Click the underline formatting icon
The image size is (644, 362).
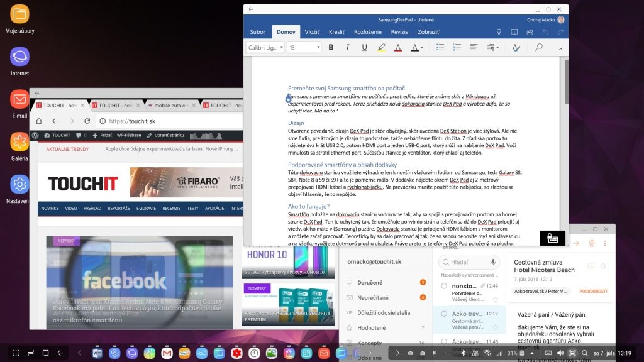tap(364, 47)
